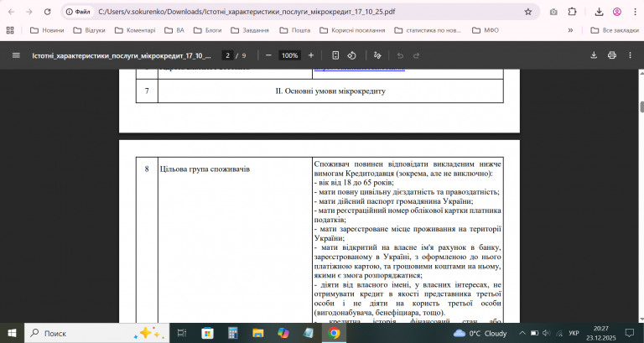Screen dimensions: 644x343
Task: Open the МФО bookmark folder
Action: 486,30
